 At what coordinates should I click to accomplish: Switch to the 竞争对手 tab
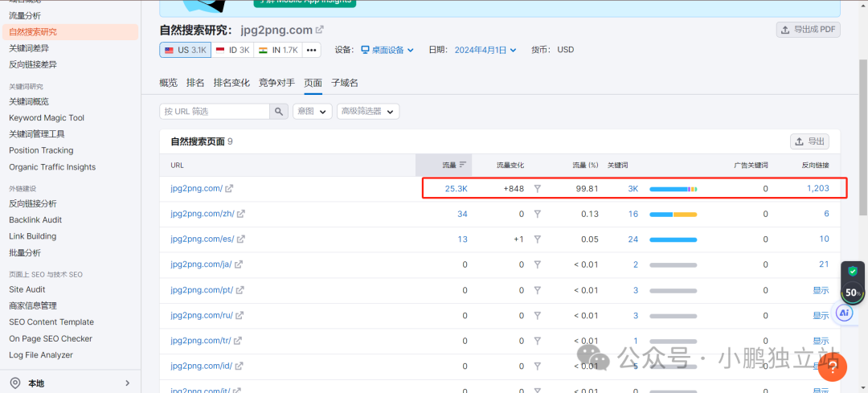click(276, 83)
